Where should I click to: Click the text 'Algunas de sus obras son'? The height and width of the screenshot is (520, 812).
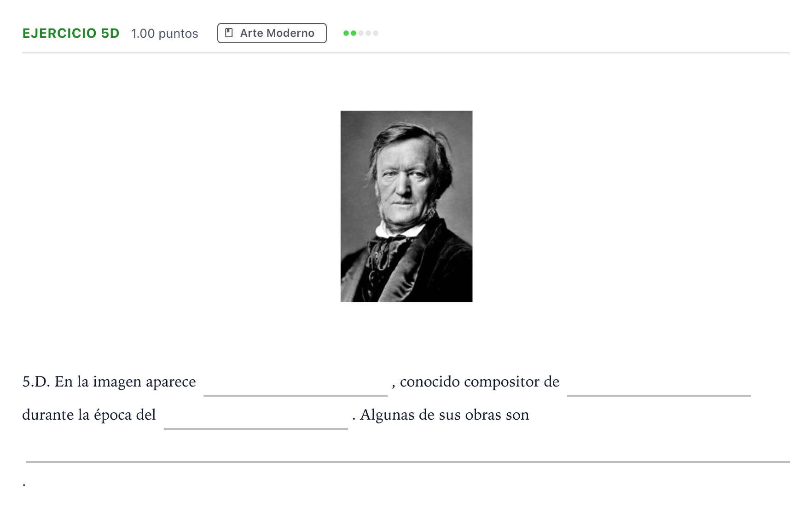[x=445, y=415]
